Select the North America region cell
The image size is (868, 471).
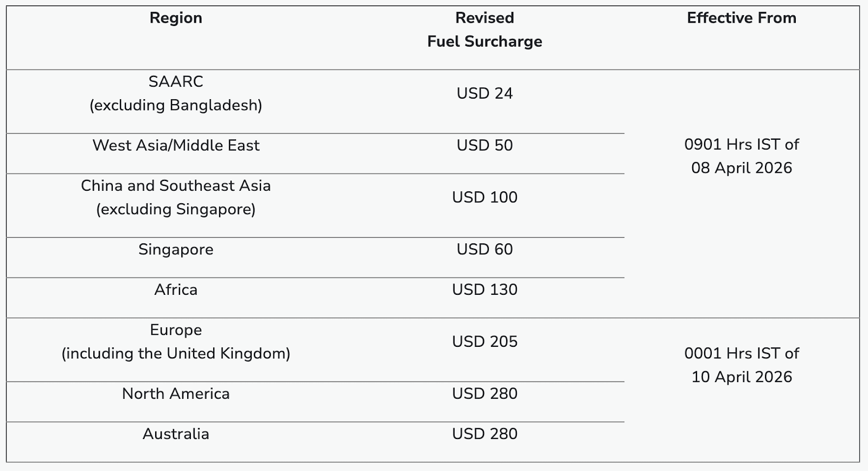(176, 393)
